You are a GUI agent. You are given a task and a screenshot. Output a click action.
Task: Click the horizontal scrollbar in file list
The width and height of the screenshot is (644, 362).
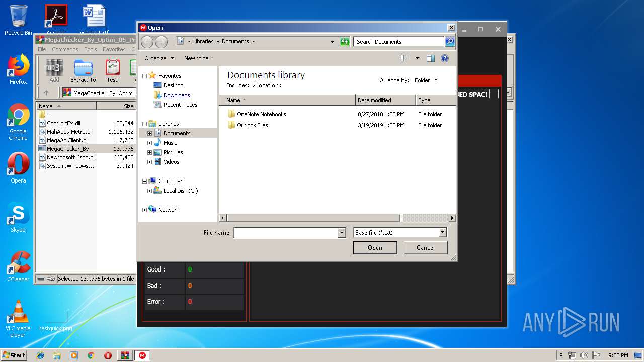click(x=313, y=218)
